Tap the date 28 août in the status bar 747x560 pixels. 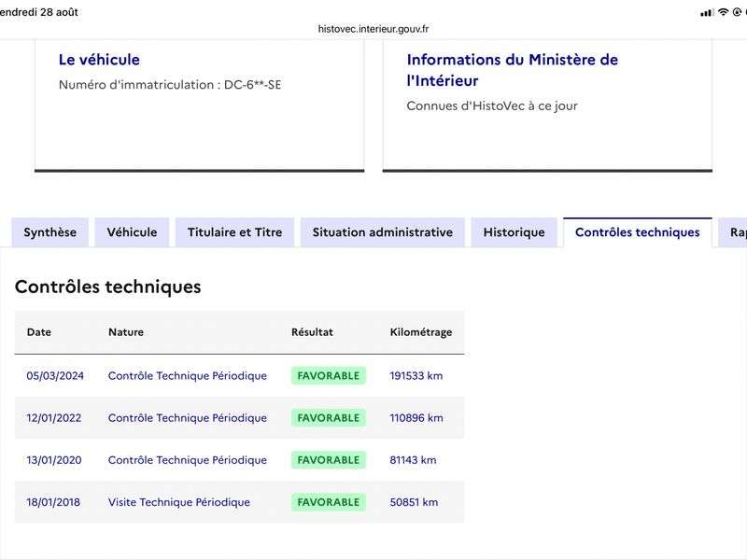(x=59, y=12)
